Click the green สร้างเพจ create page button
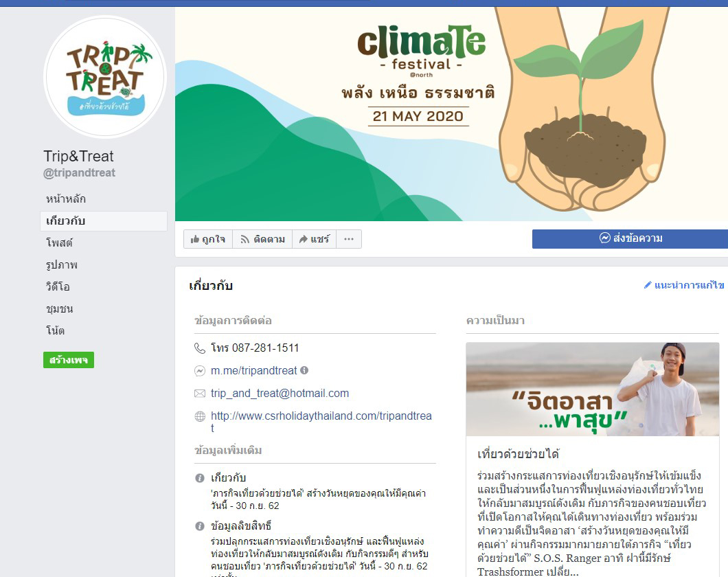The image size is (728, 577). coord(69,360)
